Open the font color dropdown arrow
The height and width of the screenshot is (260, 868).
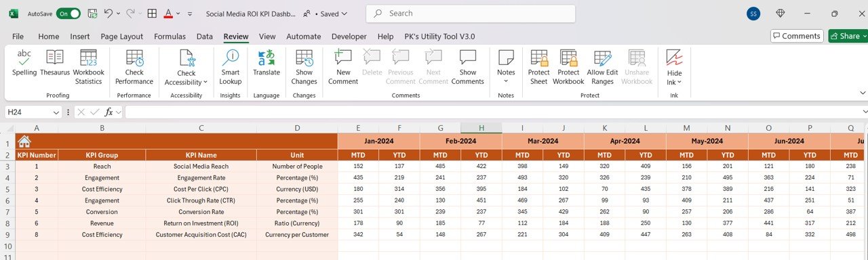coord(178,14)
